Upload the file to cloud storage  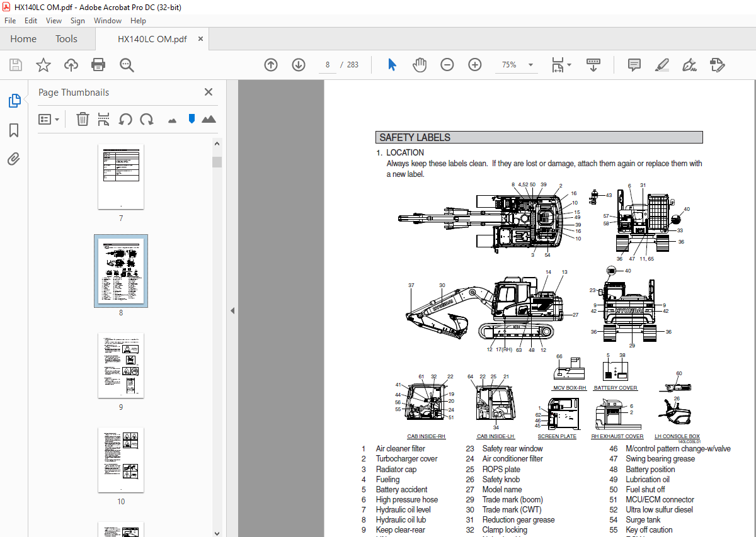(71, 65)
